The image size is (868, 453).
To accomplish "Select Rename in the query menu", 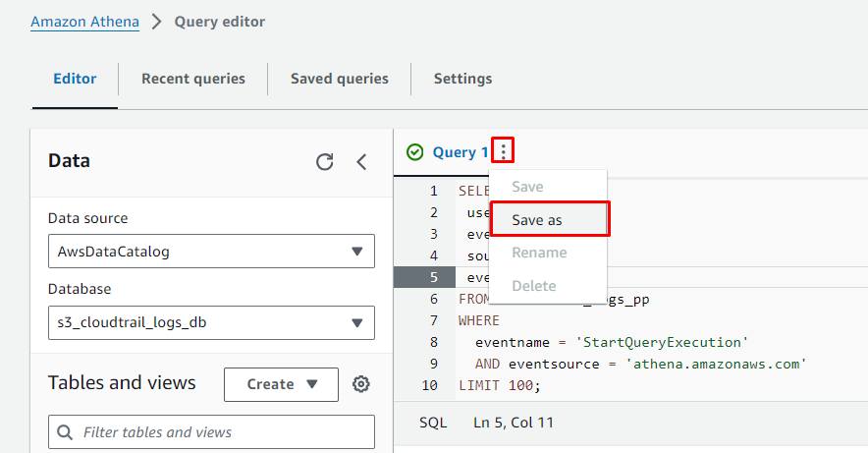I will (x=539, y=253).
